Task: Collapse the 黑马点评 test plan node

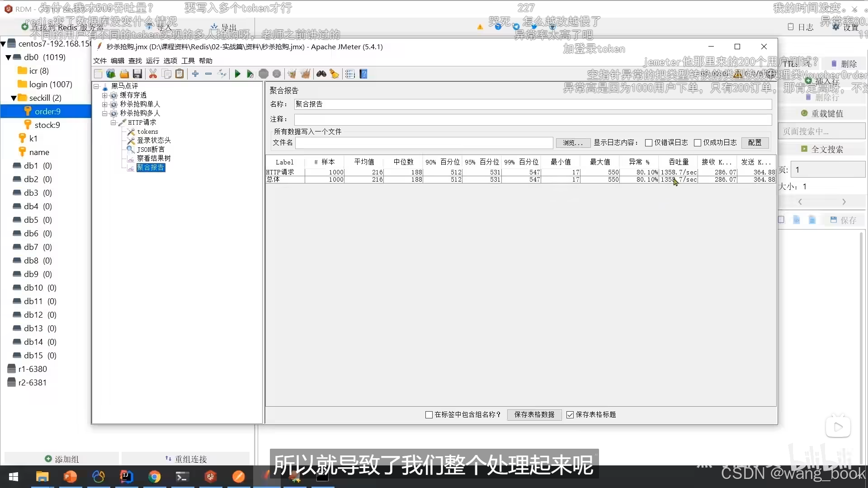Action: tap(96, 86)
